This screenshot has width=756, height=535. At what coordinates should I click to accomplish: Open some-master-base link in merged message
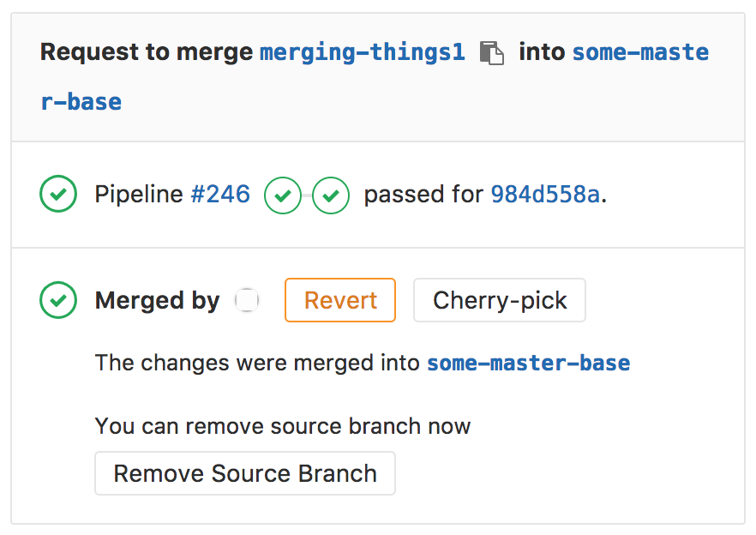528,363
